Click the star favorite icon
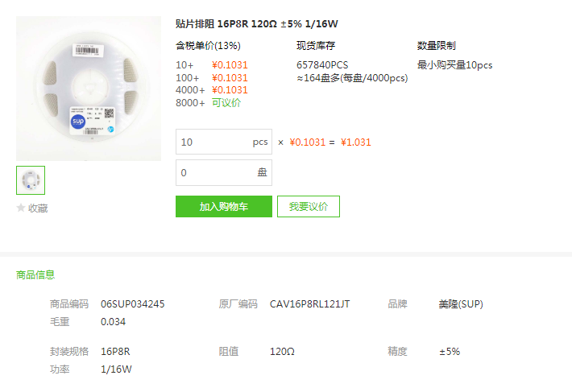 (21, 208)
